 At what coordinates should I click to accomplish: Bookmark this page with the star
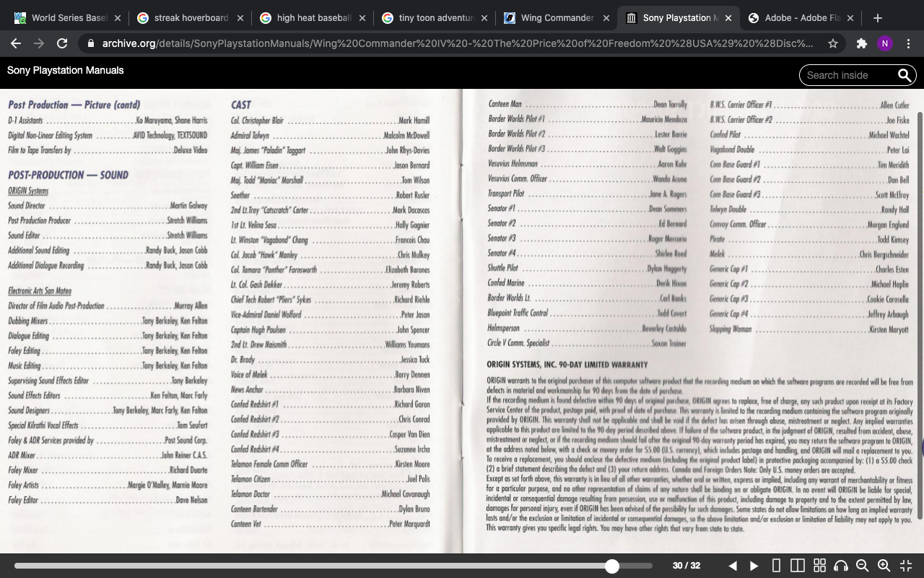pyautogui.click(x=833, y=43)
